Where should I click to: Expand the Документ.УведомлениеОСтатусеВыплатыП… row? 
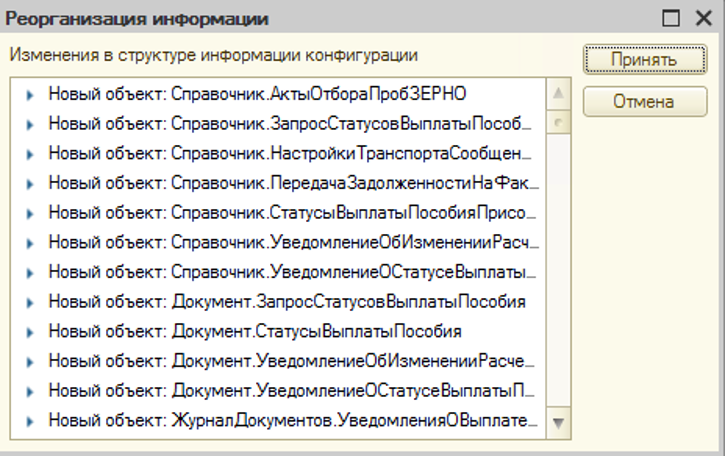click(30, 392)
